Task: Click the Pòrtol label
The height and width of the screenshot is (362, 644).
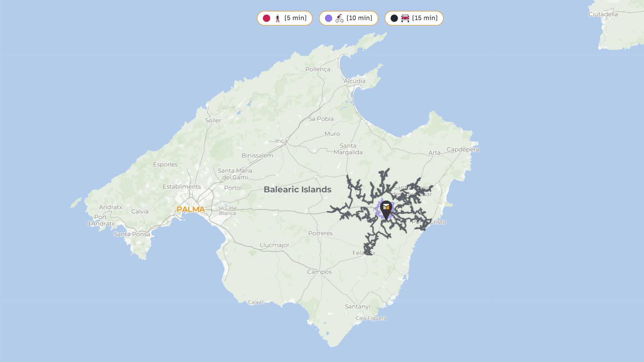Action: 233,188
